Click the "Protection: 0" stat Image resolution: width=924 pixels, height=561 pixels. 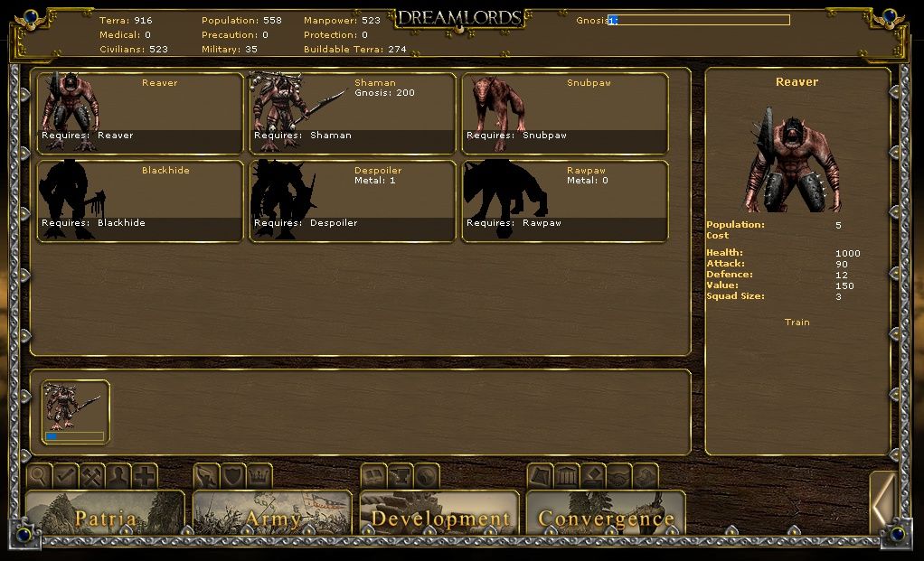[335, 34]
